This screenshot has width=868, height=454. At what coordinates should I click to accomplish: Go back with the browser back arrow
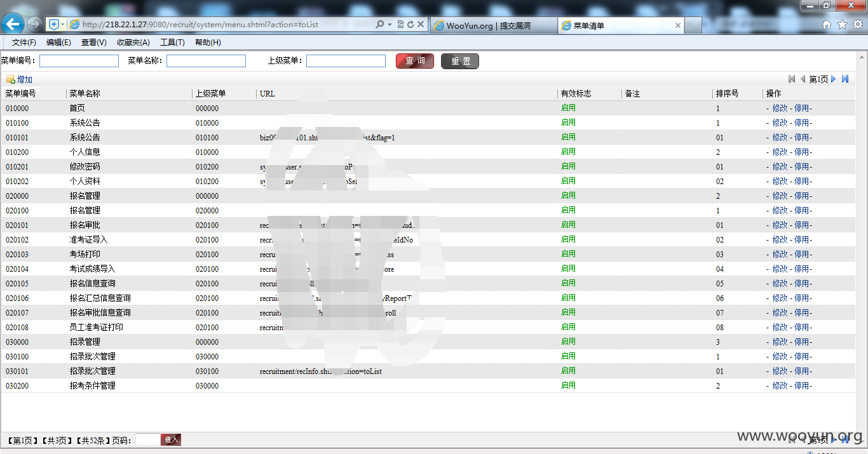tap(13, 24)
